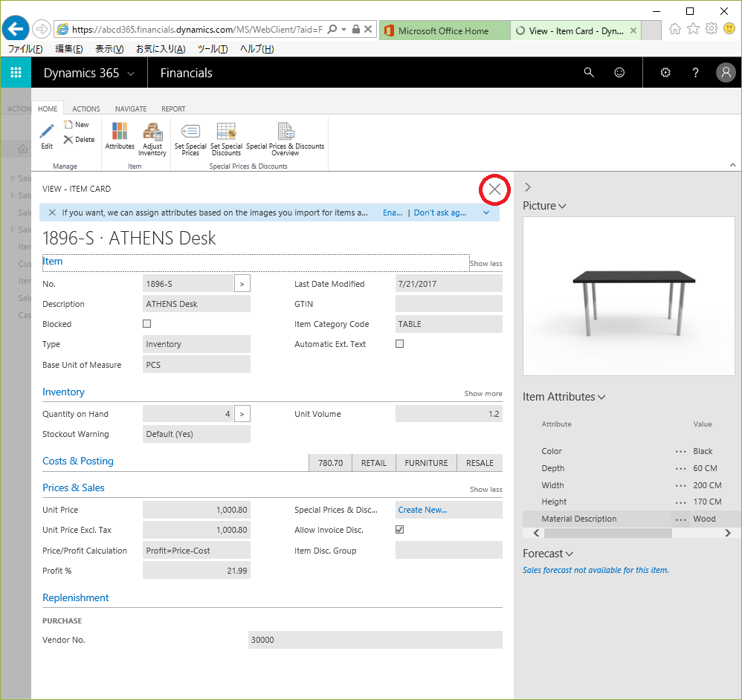Expand the Forecast section chevron
Screen dimensions: 742x700
[570, 554]
